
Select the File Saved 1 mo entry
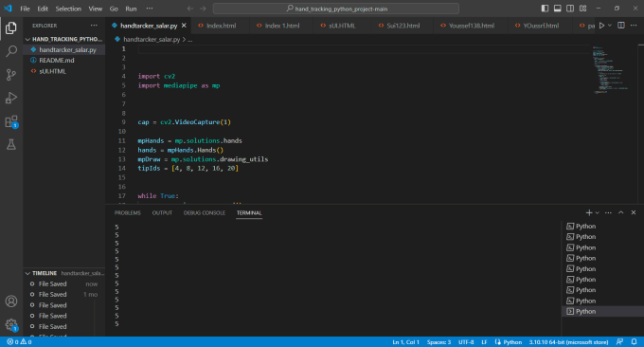tap(64, 294)
